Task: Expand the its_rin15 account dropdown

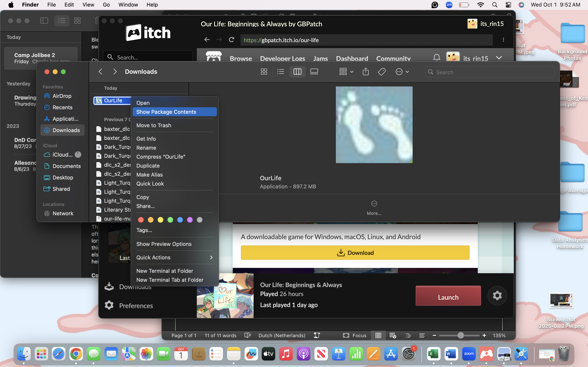Action: pyautogui.click(x=499, y=58)
